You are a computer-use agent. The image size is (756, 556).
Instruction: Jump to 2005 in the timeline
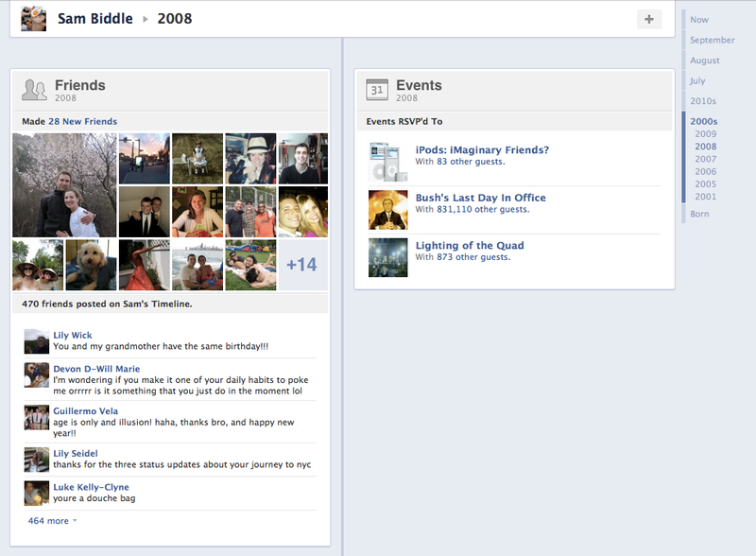[705, 183]
